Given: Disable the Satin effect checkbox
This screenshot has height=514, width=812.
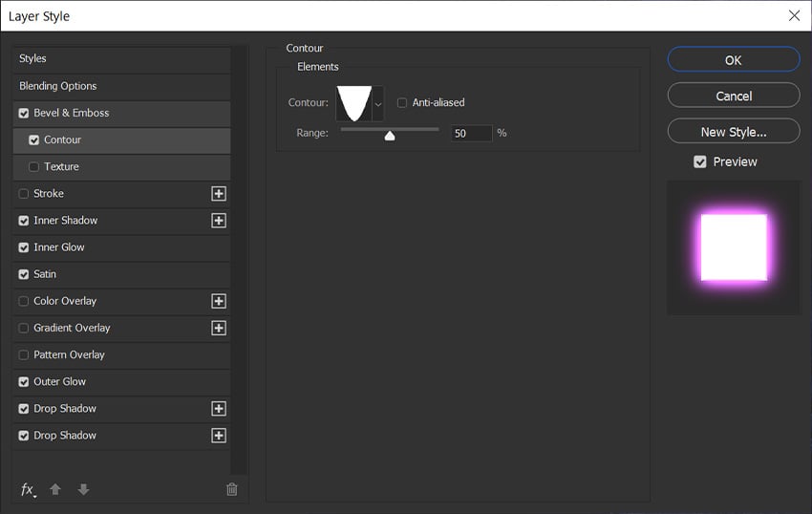Looking at the screenshot, I should [24, 274].
